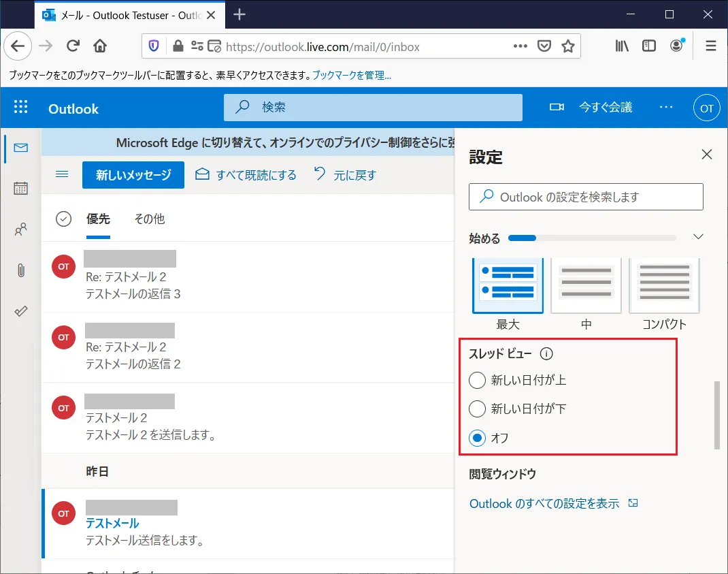This screenshot has width=728, height=574.
Task: Open the テストメールの返信 3 message
Action: 248,277
